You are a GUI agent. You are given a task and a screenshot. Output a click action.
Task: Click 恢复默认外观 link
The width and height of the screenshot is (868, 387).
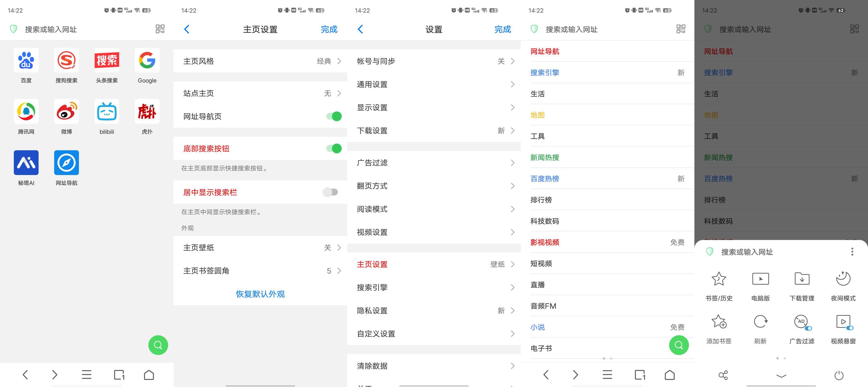click(x=260, y=294)
